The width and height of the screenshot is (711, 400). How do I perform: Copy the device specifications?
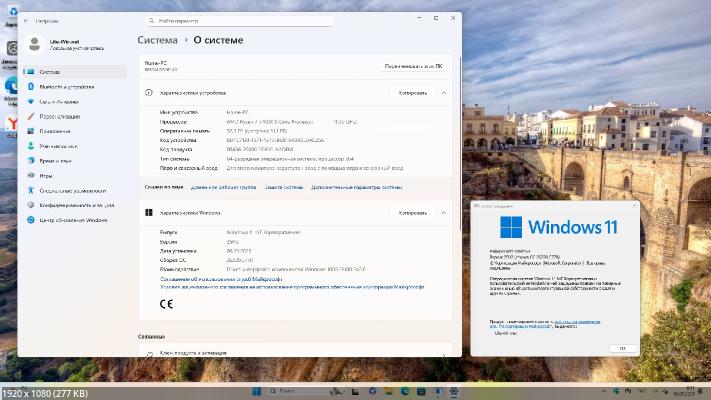coord(412,92)
